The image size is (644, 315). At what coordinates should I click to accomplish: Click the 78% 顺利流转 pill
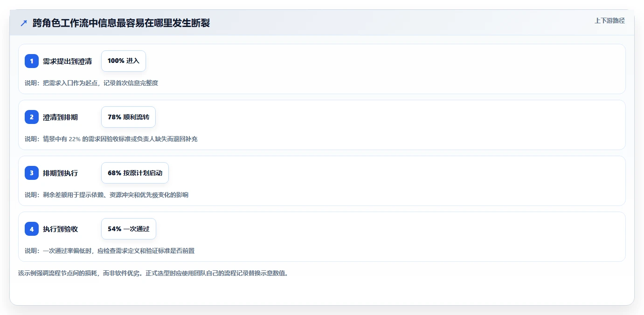(128, 117)
